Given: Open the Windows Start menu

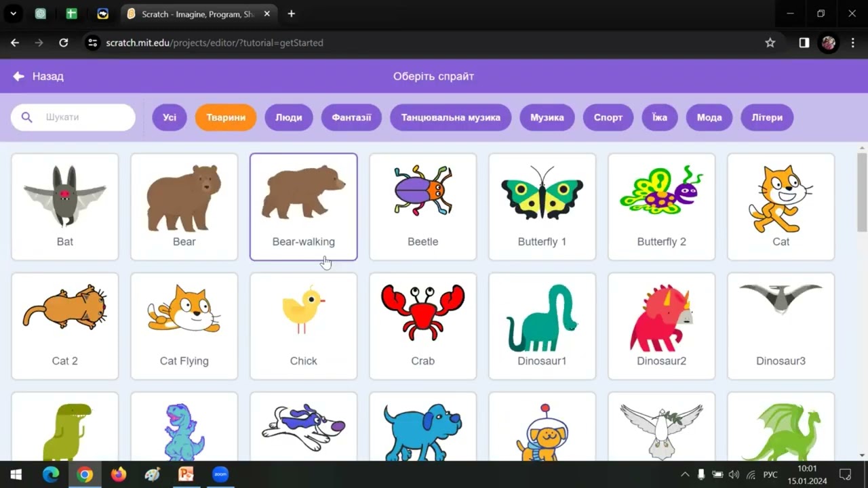Looking at the screenshot, I should coord(16,474).
